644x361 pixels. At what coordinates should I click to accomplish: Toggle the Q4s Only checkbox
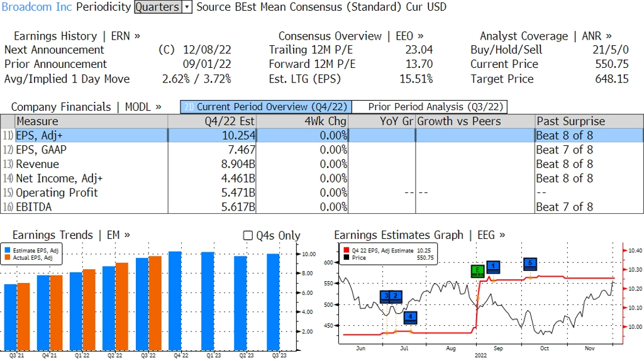[248, 235]
